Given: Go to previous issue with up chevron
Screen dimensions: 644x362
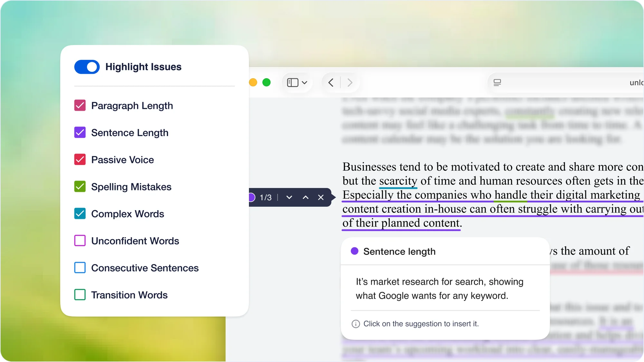Looking at the screenshot, I should [306, 197].
